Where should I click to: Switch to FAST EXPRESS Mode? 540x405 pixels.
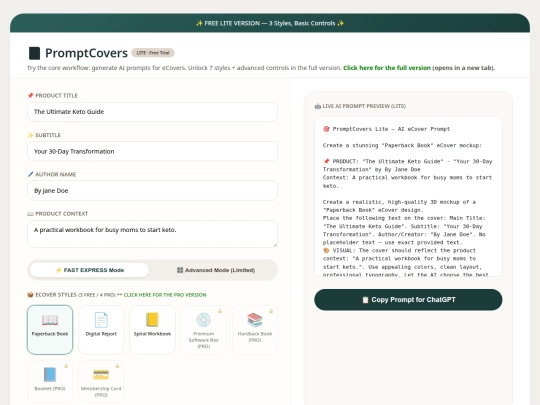tap(90, 270)
